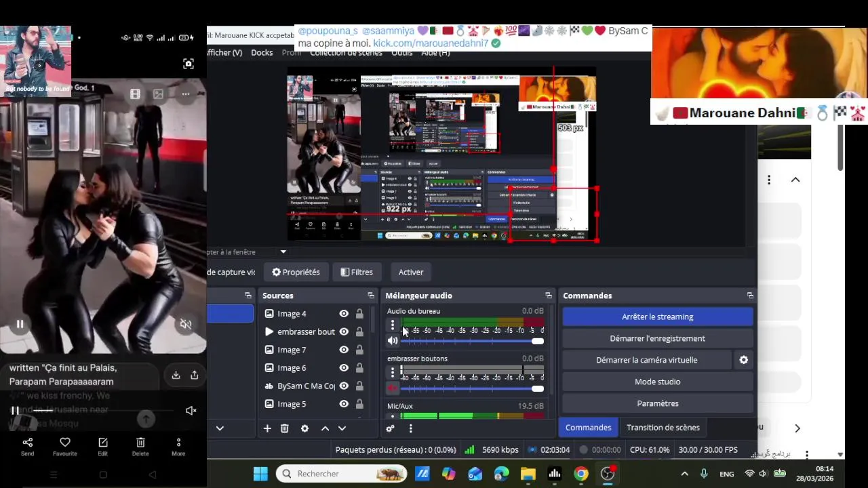Open advanced audio properties with the gears icon

[390, 428]
